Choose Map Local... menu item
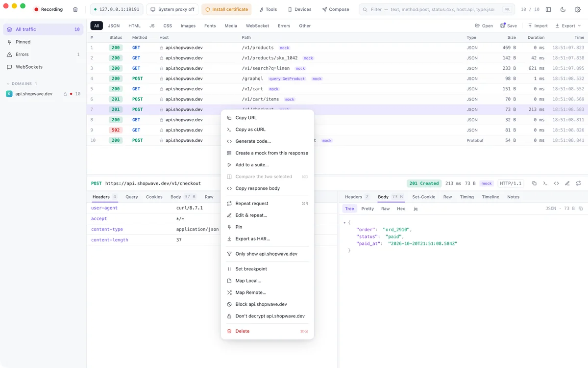 pyautogui.click(x=268, y=281)
